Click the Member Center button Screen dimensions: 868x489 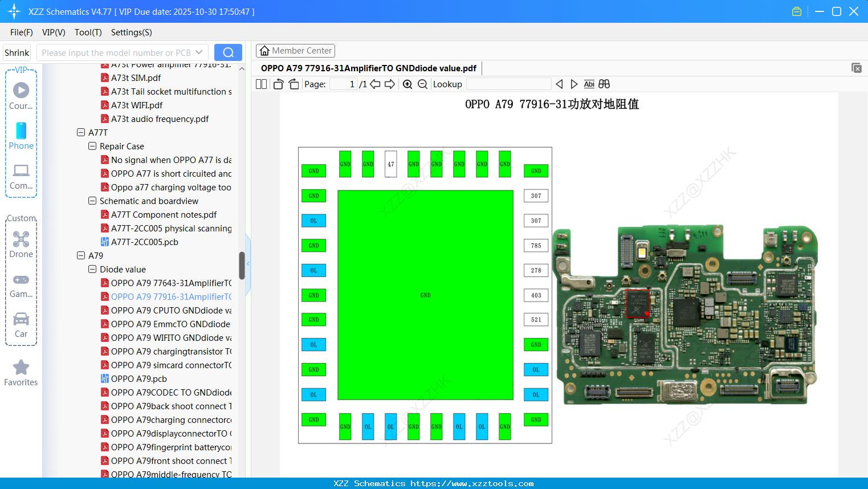coord(295,50)
